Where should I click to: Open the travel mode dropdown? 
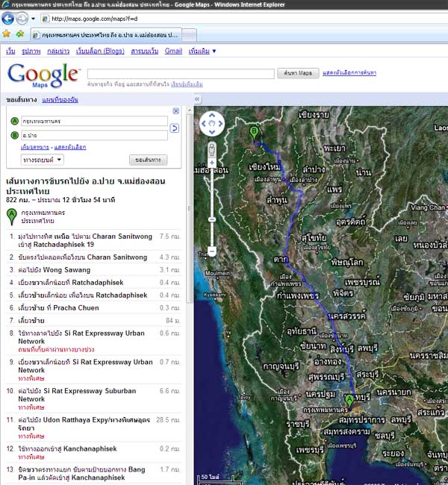click(43, 160)
